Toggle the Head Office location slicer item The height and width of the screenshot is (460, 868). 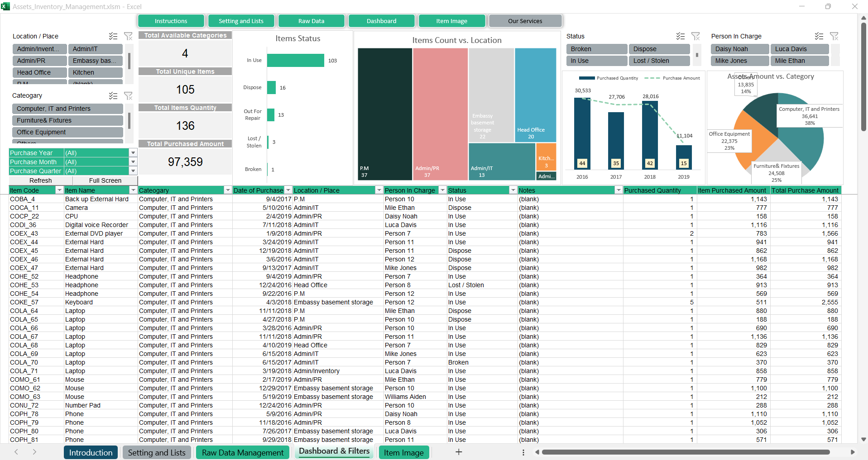click(x=40, y=72)
